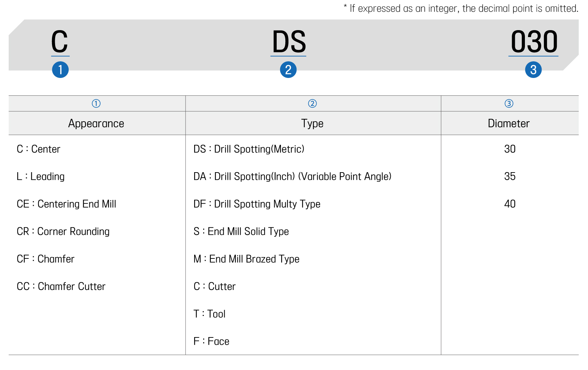
Task: Select outlined circle 3 above Diameter
Action: coord(509,104)
